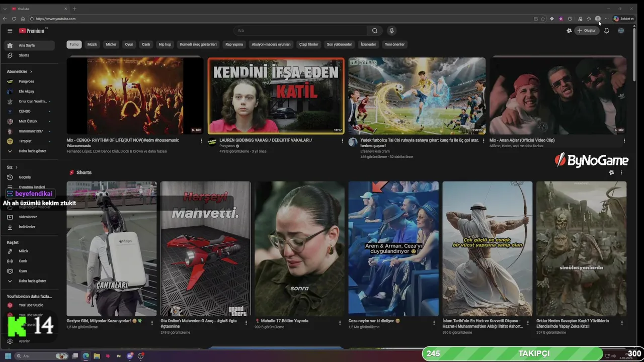Open the Sohbet et Copilot button

pyautogui.click(x=624, y=19)
